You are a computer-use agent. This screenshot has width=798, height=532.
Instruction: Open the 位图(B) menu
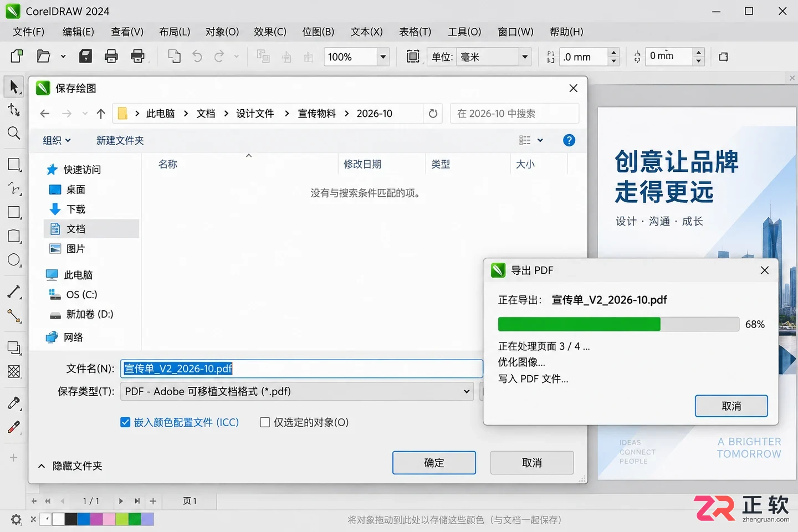[318, 32]
